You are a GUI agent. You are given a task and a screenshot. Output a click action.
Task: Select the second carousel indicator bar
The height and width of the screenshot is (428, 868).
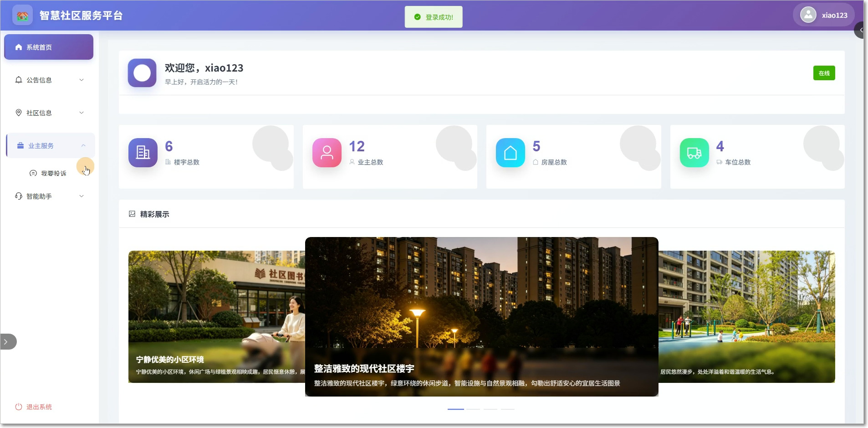(473, 409)
